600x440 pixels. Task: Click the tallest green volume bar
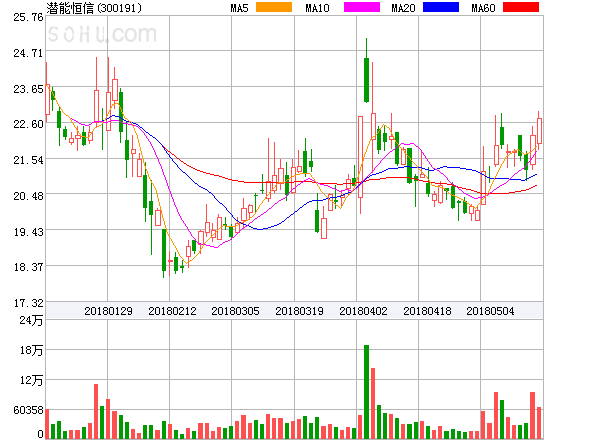coord(366,392)
